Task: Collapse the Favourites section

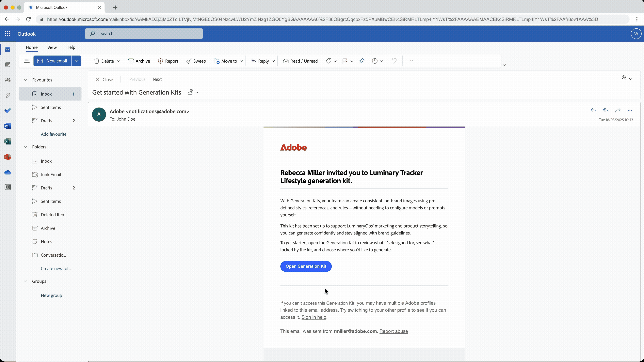Action: coord(25,80)
